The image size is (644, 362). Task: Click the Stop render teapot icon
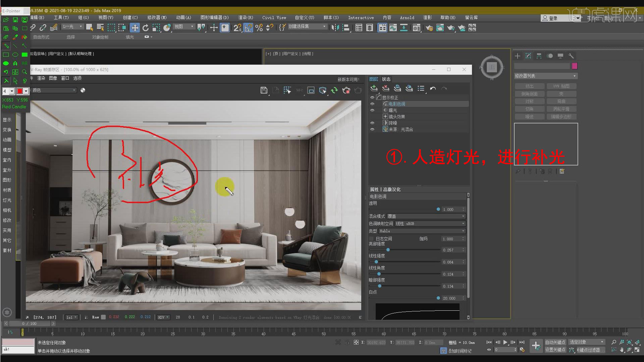(346, 90)
